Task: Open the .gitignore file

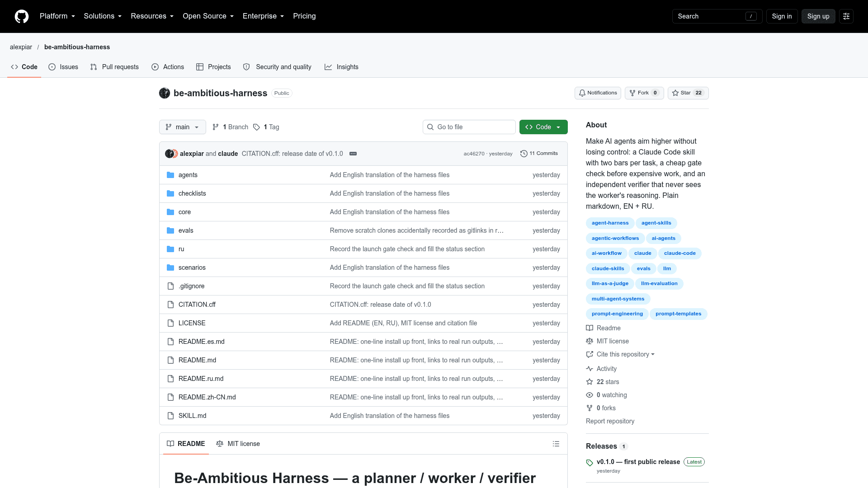Action: [x=192, y=286]
